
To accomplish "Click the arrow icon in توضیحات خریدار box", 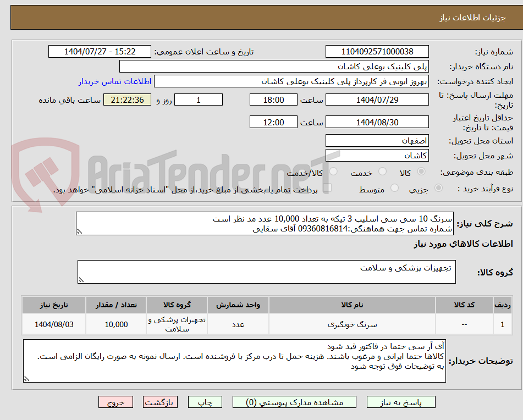I will tap(25, 379).
